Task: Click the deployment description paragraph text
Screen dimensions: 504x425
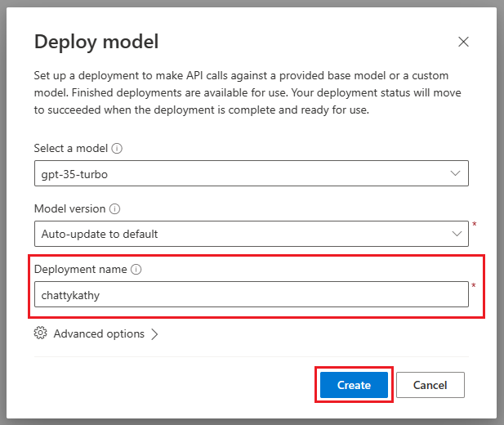Action: point(248,92)
